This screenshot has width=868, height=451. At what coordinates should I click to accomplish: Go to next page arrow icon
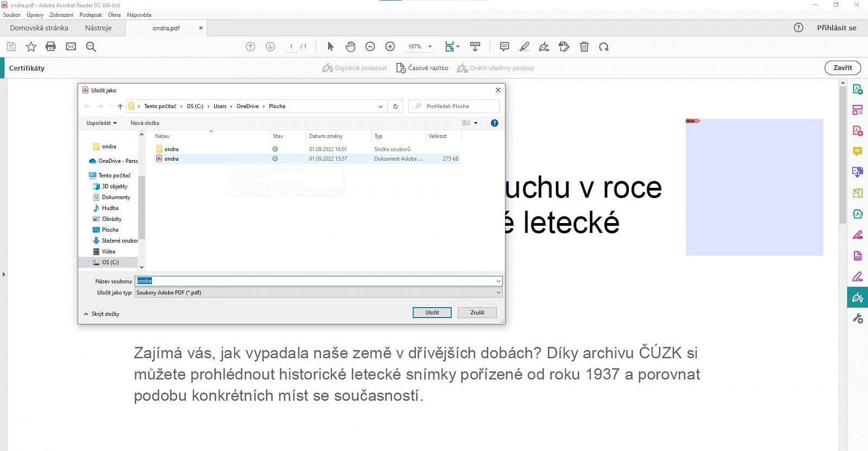tap(270, 47)
